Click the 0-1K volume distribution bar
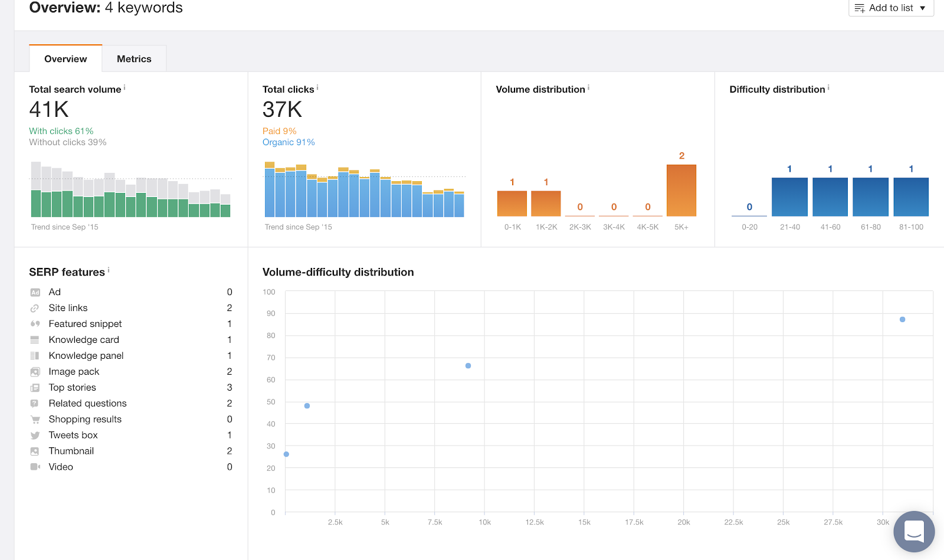The width and height of the screenshot is (944, 560). pyautogui.click(x=512, y=203)
